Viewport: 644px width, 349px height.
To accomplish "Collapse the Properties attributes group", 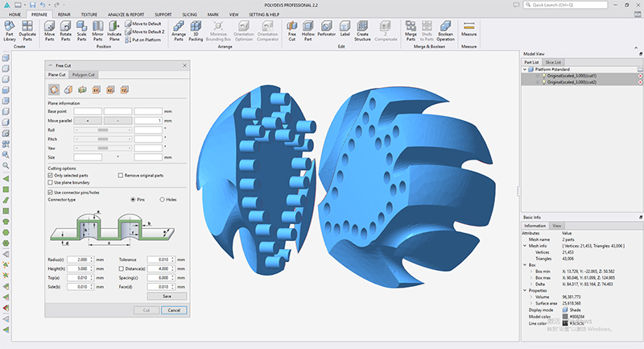I will click(x=525, y=291).
